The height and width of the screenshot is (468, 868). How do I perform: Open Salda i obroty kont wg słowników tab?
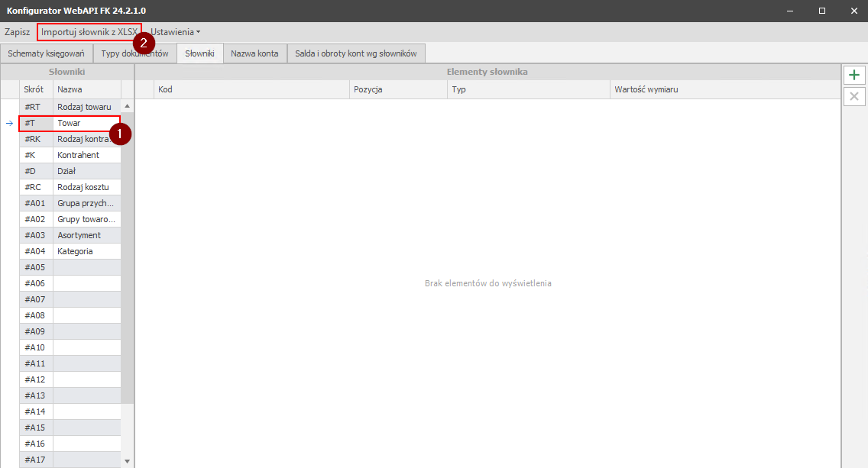pos(356,53)
